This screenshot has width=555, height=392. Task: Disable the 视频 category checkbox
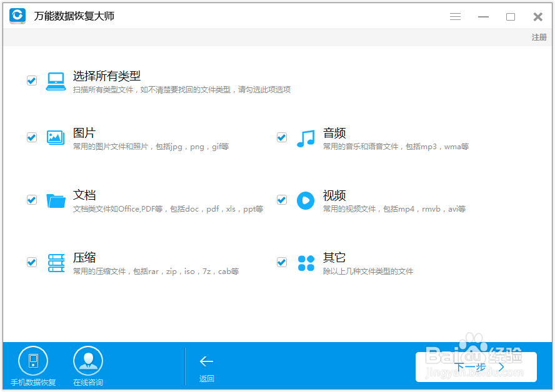coord(281,200)
